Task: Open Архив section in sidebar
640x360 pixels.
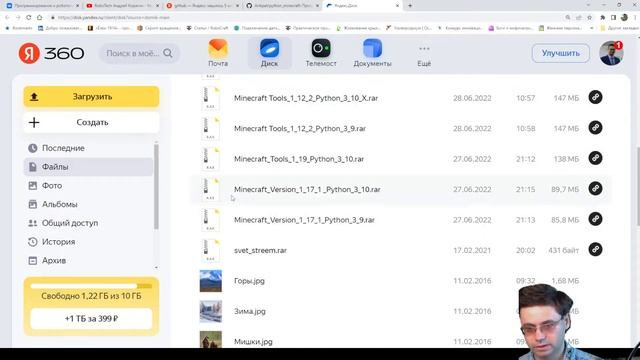Action: tap(88, 261)
